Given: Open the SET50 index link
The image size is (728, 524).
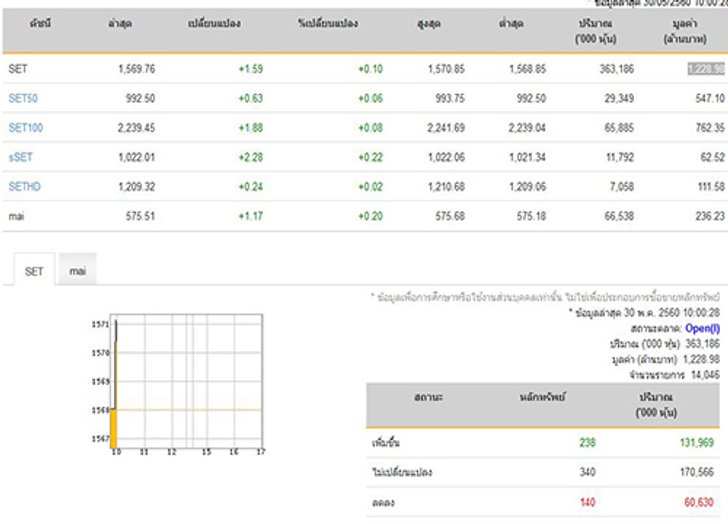Looking at the screenshot, I should pos(23,98).
